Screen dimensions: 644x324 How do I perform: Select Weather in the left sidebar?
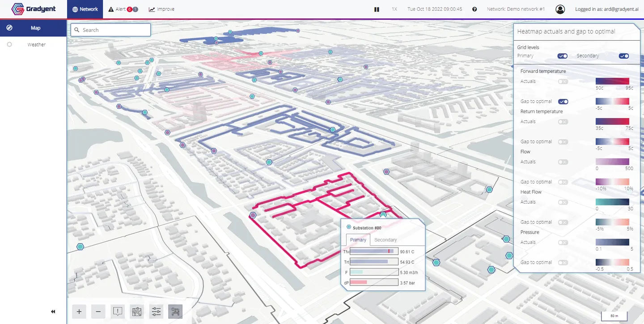[x=36, y=45]
